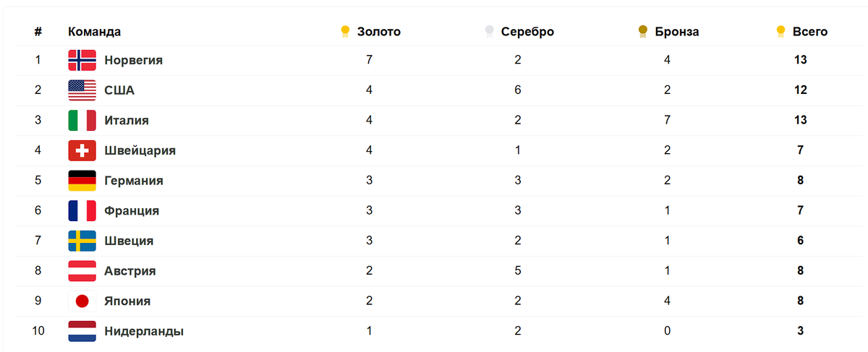The image size is (868, 352).
Task: Click the medal icon next to Всего
Action: click(x=780, y=31)
